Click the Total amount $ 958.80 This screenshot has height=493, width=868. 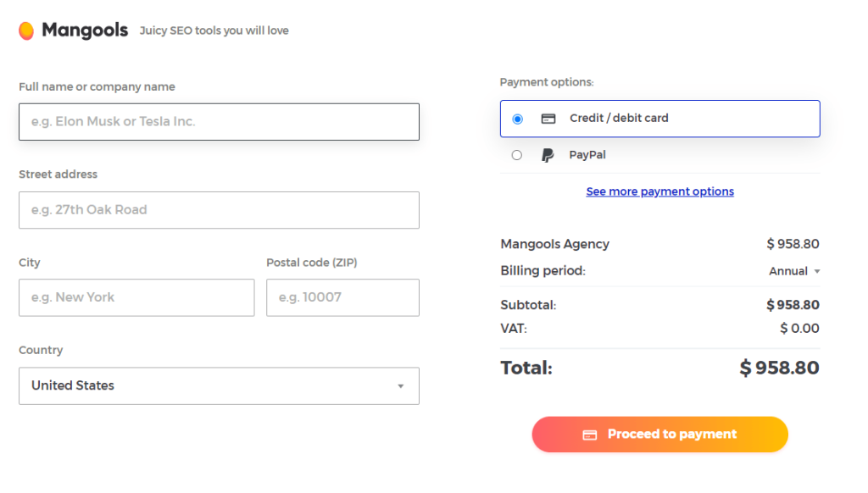coord(780,368)
